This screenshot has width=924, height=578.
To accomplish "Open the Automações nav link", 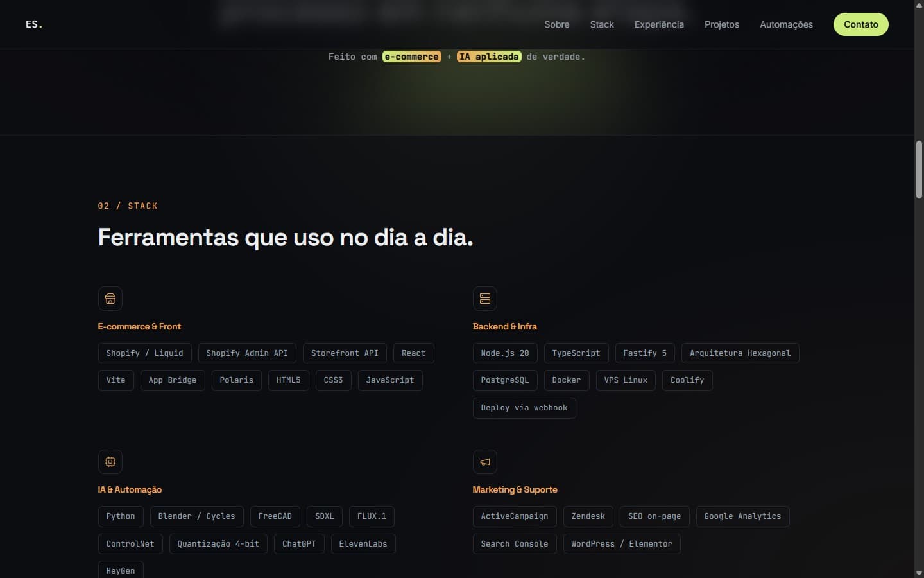I will (x=786, y=24).
